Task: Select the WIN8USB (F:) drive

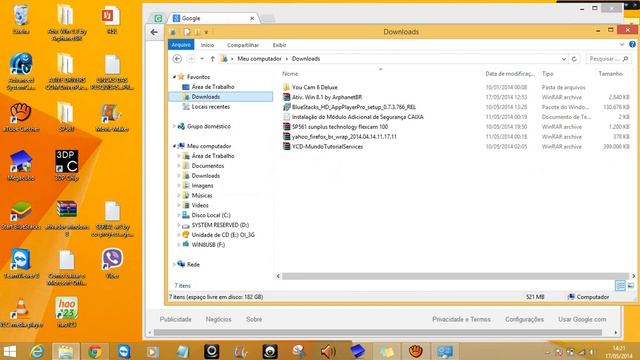Action: click(204, 245)
